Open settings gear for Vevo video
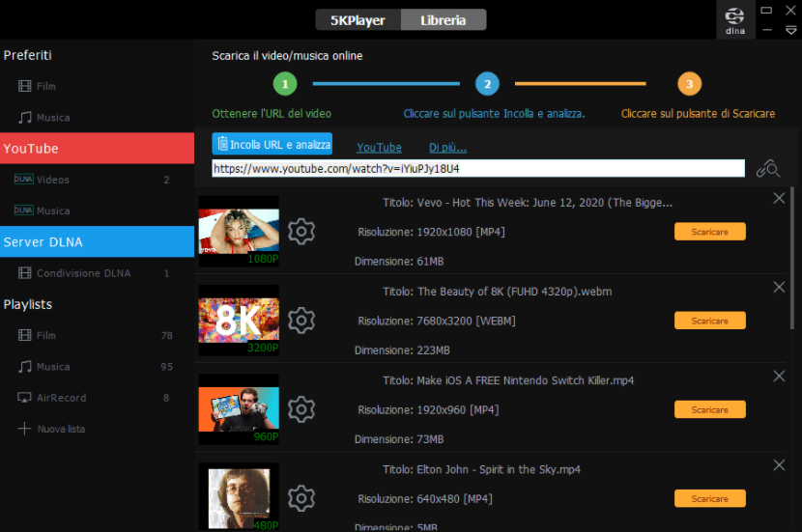Image resolution: width=802 pixels, height=532 pixels. pos(301,232)
